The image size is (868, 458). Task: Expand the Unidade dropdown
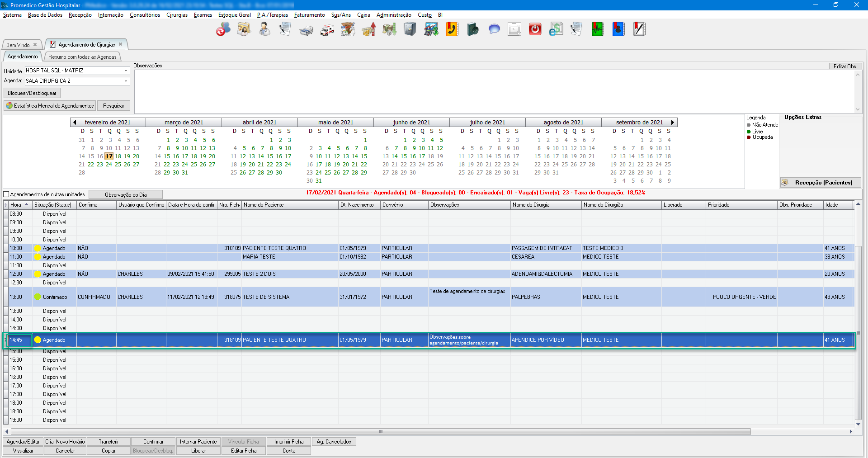click(126, 71)
